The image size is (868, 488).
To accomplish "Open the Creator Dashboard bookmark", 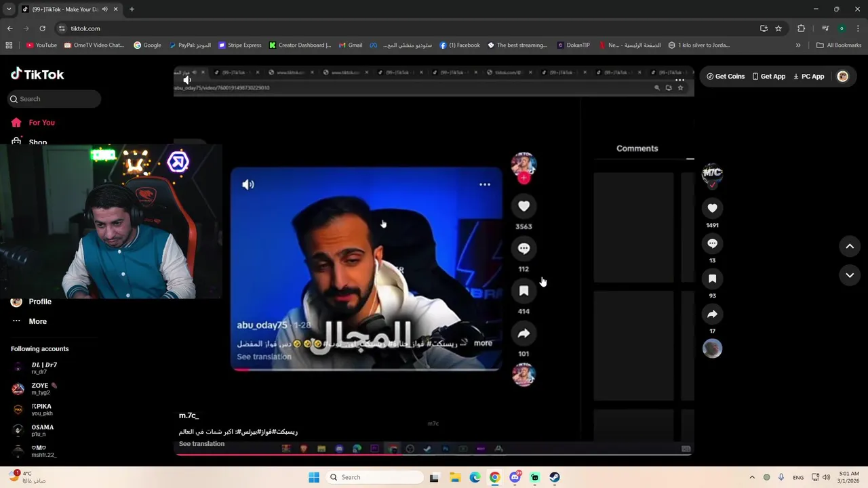I will pos(300,45).
